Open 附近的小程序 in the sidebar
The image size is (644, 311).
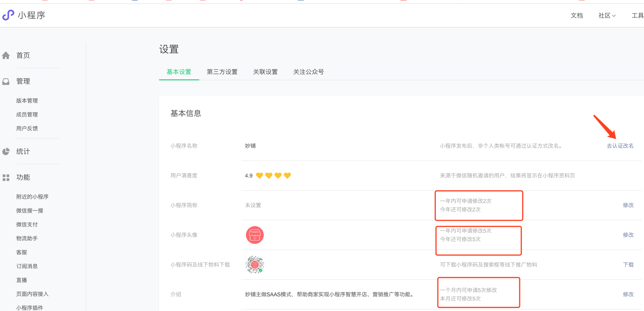32,197
